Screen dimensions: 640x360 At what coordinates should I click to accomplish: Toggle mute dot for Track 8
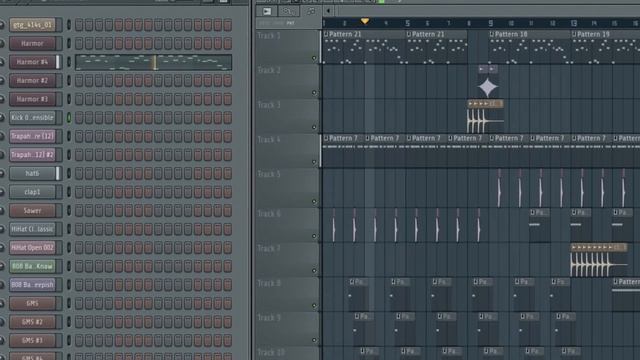[x=314, y=305]
